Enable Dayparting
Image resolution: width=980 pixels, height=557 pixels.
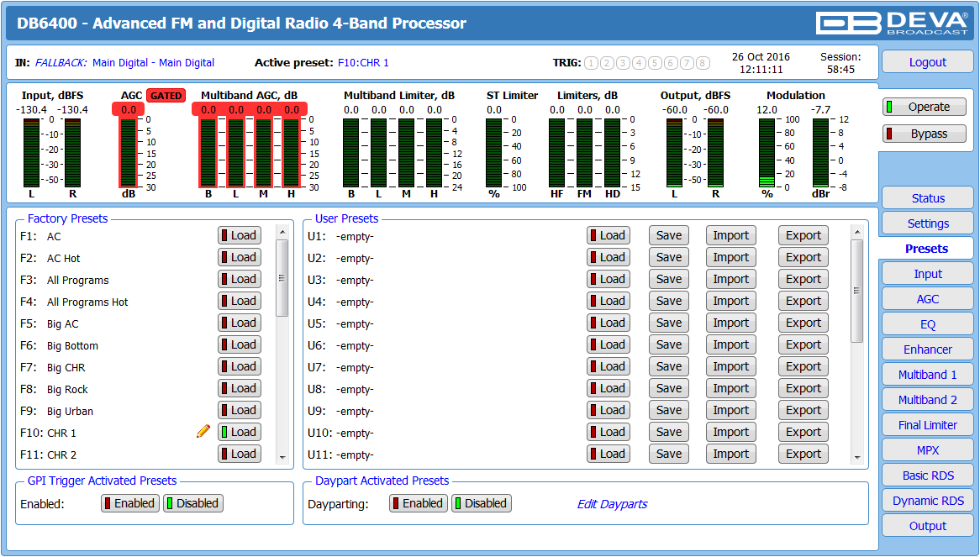418,503
